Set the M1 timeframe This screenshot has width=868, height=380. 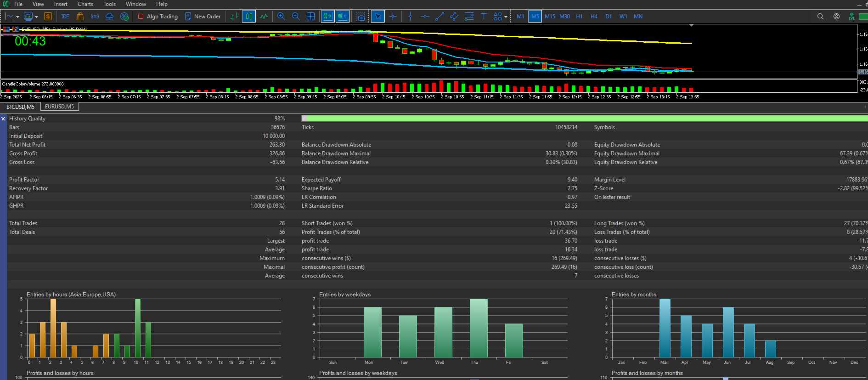pyautogui.click(x=520, y=17)
